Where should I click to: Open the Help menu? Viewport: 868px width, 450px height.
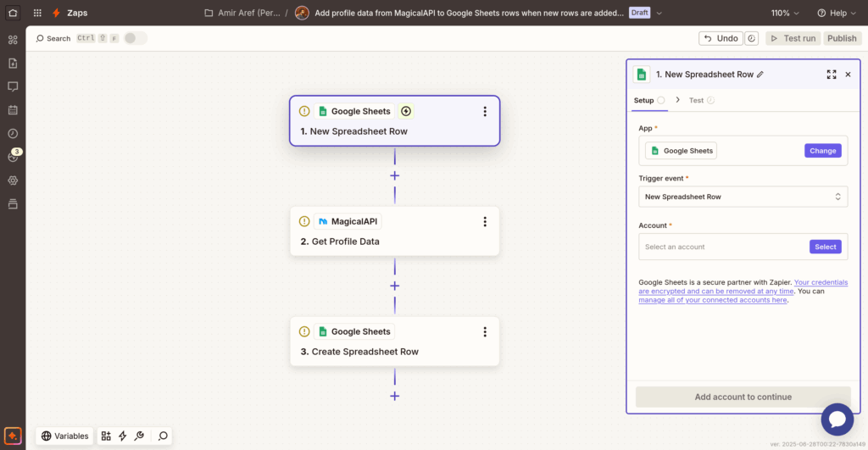pyautogui.click(x=837, y=13)
